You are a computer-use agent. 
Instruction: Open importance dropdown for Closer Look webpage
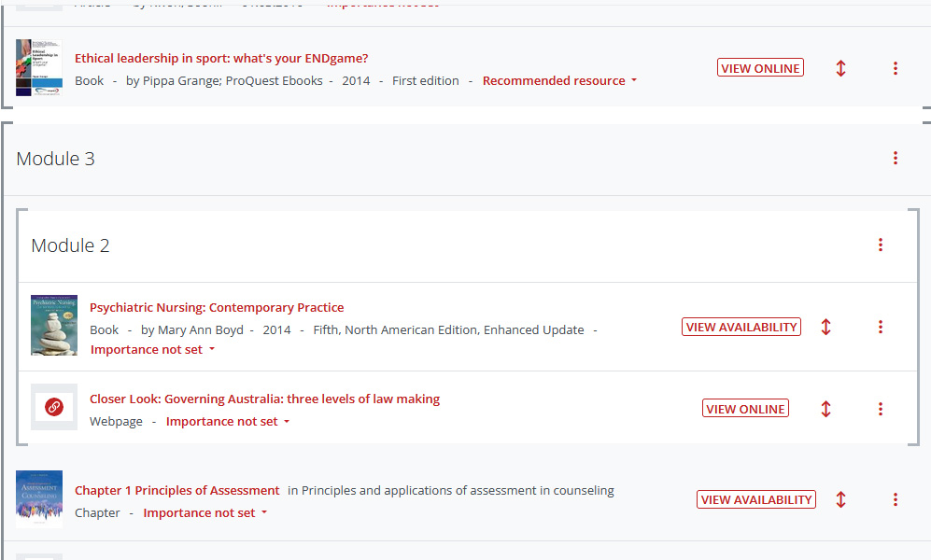pyautogui.click(x=228, y=422)
